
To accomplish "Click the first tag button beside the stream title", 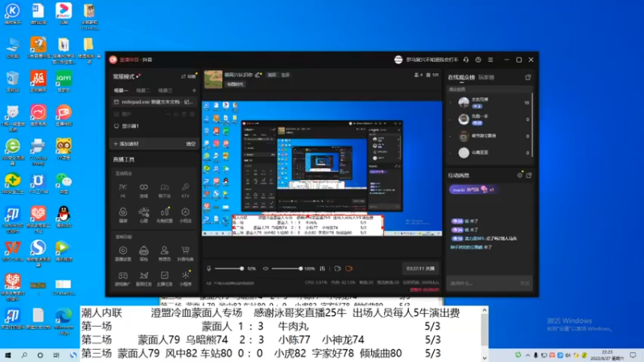I will coord(272,75).
